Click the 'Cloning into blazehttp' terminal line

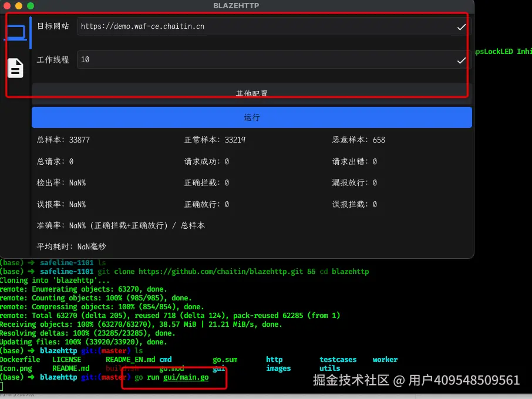tap(55, 280)
